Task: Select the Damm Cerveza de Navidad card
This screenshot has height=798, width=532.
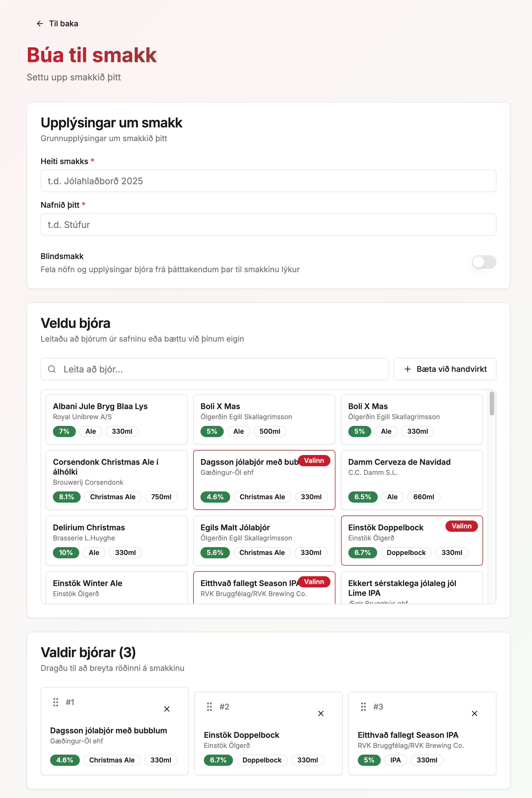Action: tap(412, 480)
